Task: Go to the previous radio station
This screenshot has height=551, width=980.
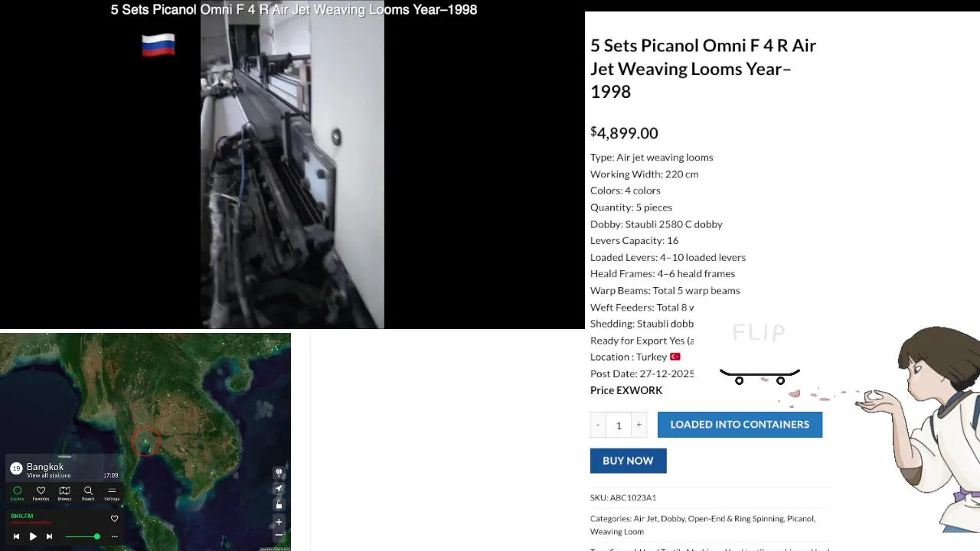Action: [x=16, y=536]
